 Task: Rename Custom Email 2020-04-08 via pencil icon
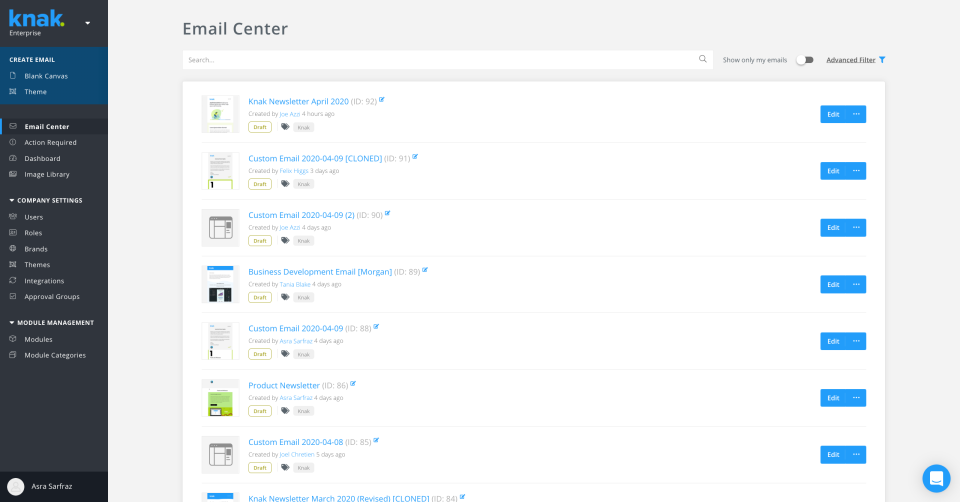click(376, 440)
